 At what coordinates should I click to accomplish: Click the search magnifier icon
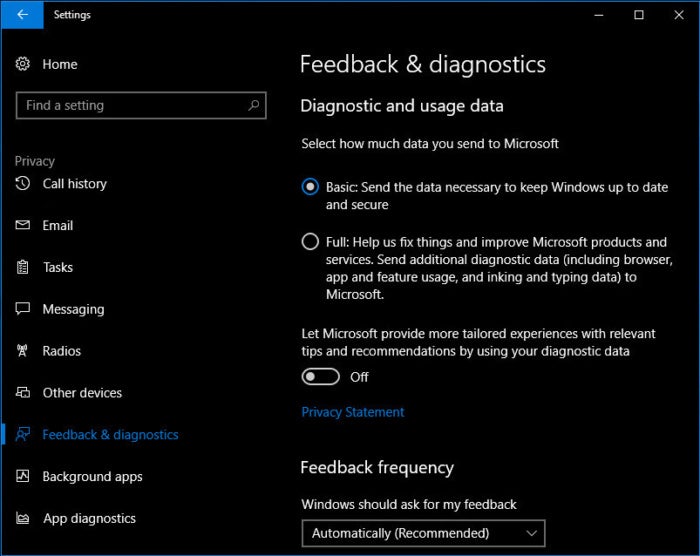(x=254, y=105)
